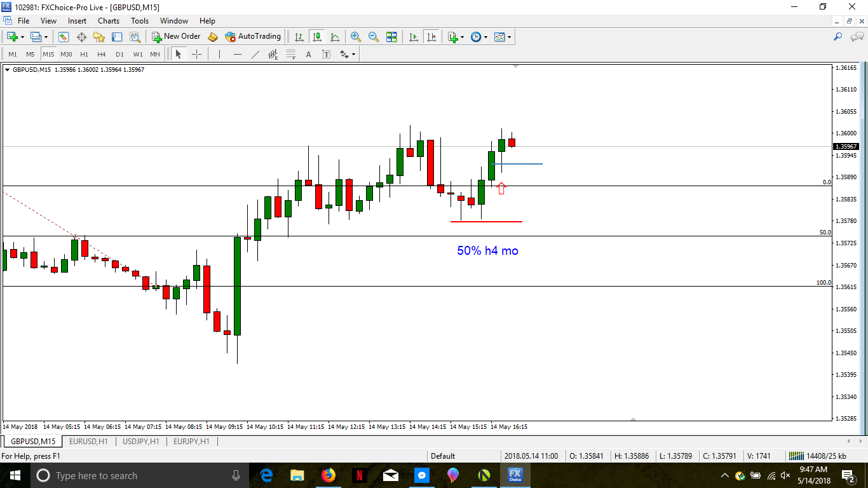This screenshot has height=488, width=868.
Task: Select the M30 timeframe
Action: click(x=66, y=55)
